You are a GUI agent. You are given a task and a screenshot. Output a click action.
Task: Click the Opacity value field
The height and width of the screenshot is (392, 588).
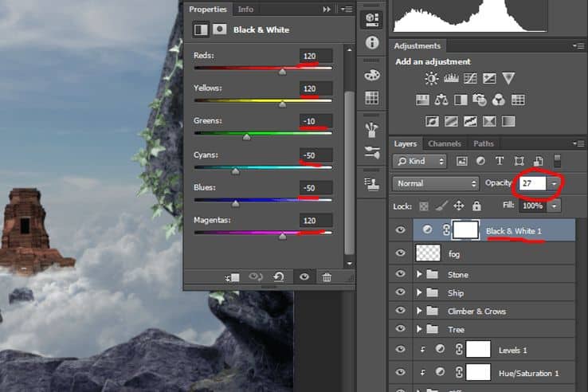[x=532, y=183]
